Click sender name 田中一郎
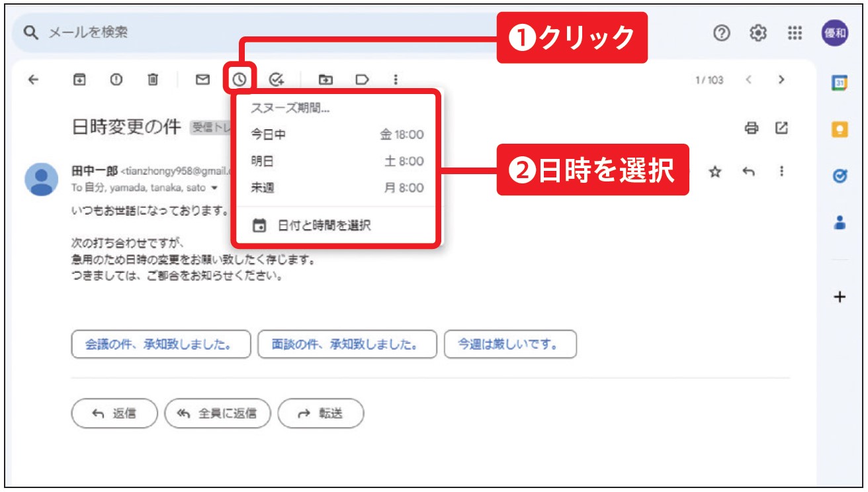 [94, 172]
